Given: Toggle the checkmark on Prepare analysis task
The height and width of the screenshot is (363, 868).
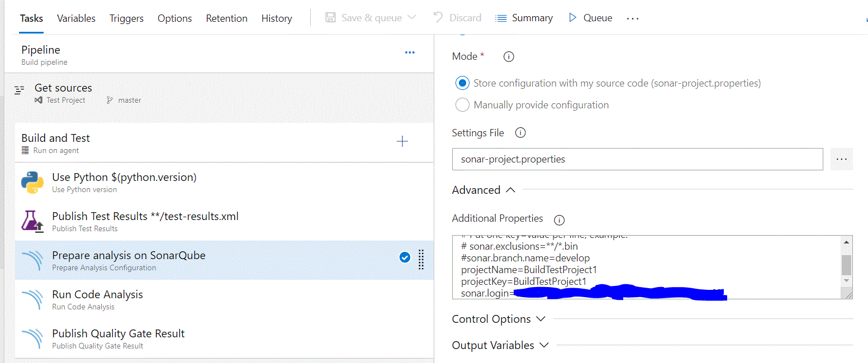Looking at the screenshot, I should click(x=405, y=257).
